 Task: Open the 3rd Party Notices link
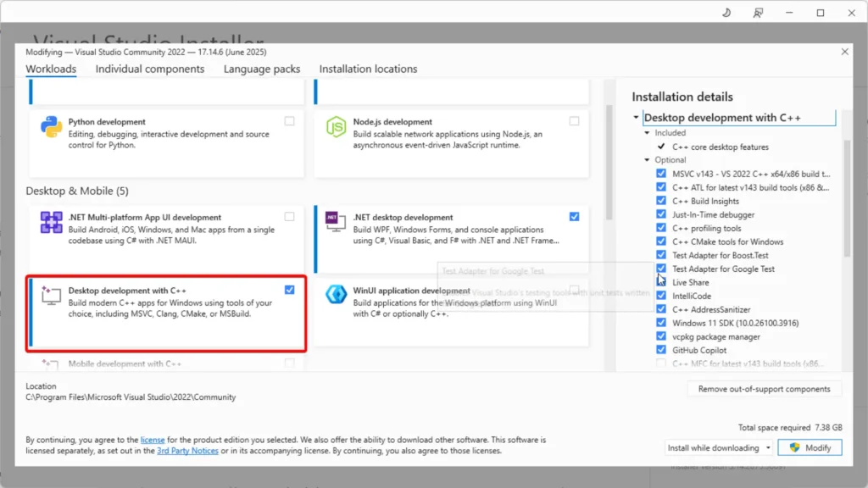pos(187,451)
